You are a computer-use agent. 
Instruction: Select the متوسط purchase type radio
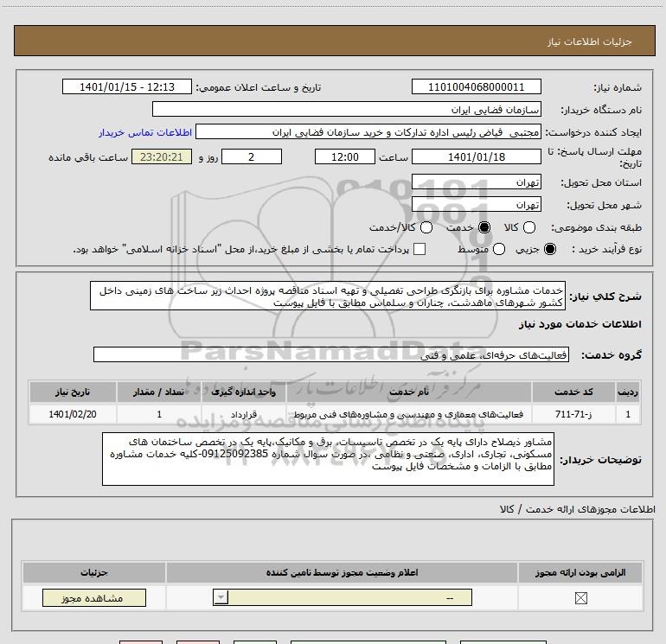tap(499, 249)
